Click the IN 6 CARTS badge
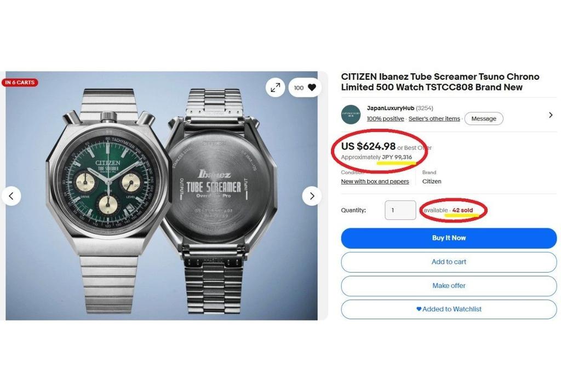The width and height of the screenshot is (561, 392). coord(20,83)
